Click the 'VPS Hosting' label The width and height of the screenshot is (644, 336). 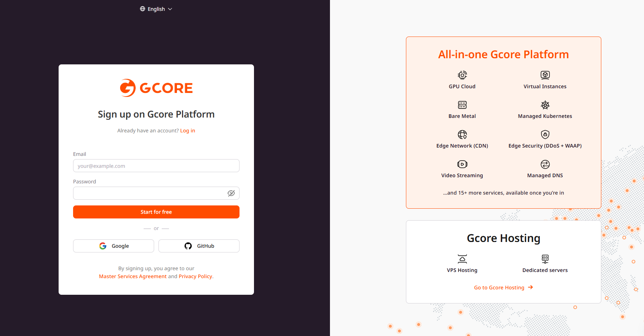[462, 270]
